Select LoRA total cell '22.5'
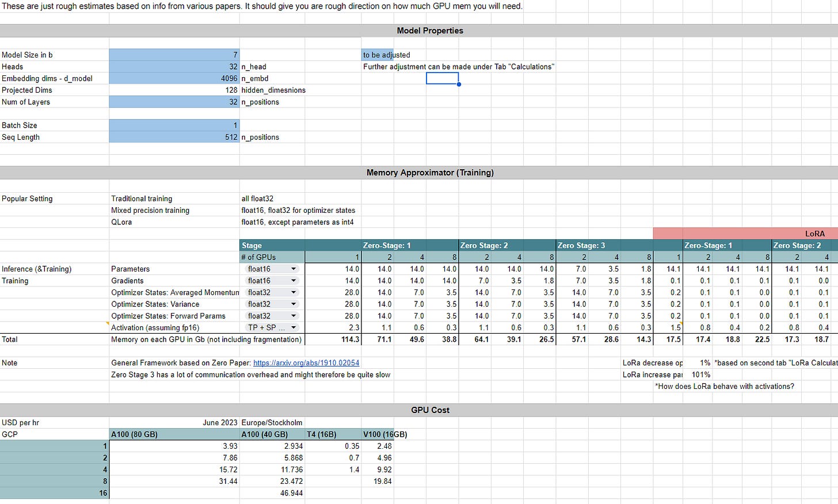 coord(757,339)
